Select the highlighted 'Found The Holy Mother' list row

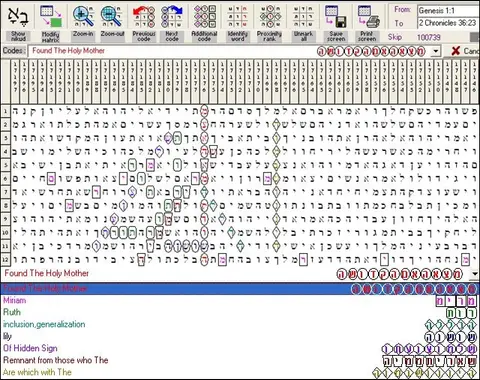[240, 289]
